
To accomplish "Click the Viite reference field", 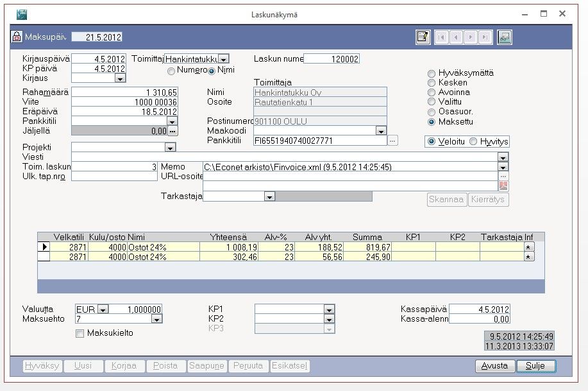I will [124, 102].
